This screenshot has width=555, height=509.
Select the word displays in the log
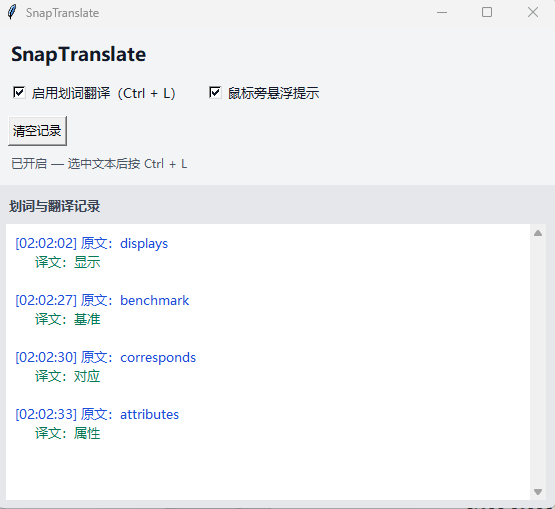(x=144, y=244)
